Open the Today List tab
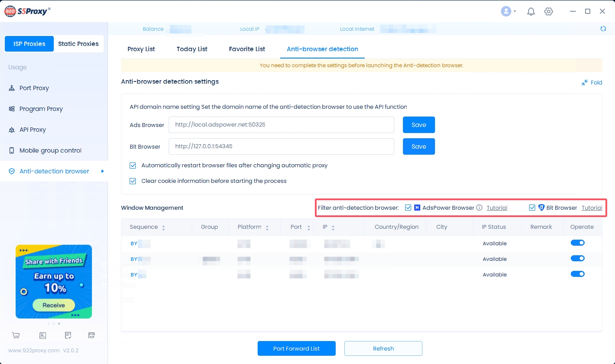Screen dimensions: 615x364 point(192,49)
